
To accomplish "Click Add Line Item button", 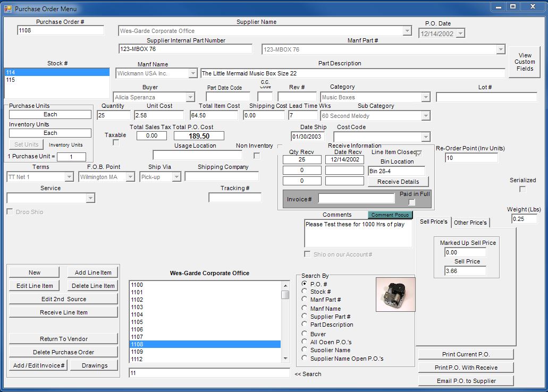I will pyautogui.click(x=93, y=272).
